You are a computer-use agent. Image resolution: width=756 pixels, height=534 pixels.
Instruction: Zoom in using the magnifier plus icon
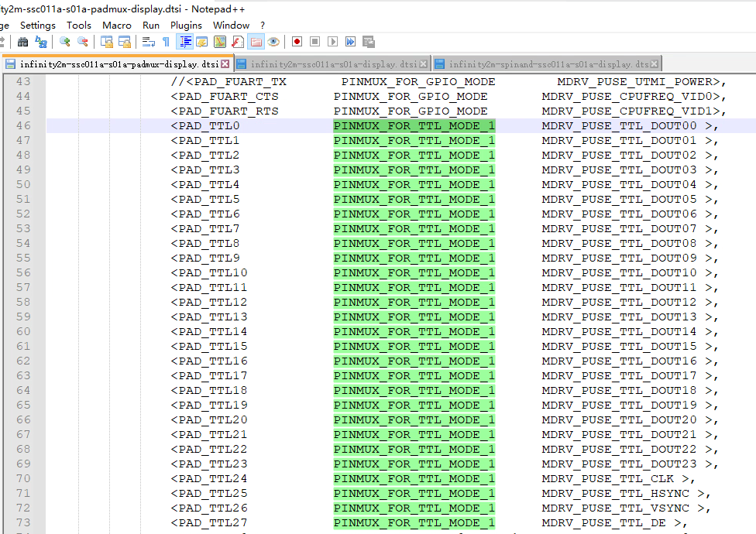click(x=65, y=42)
